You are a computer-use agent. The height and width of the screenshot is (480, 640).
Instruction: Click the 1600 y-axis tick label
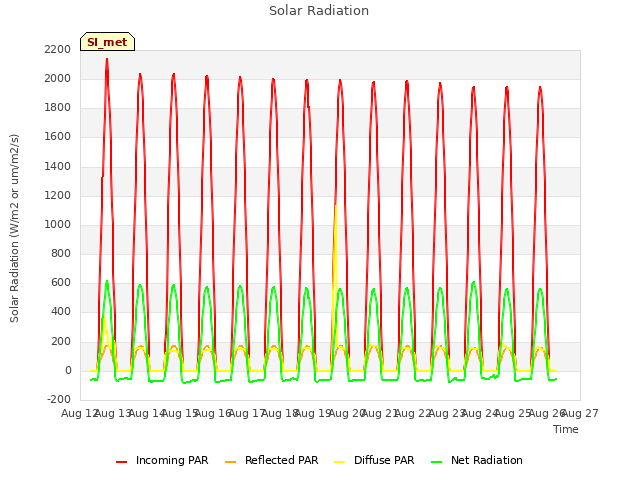tap(58, 137)
